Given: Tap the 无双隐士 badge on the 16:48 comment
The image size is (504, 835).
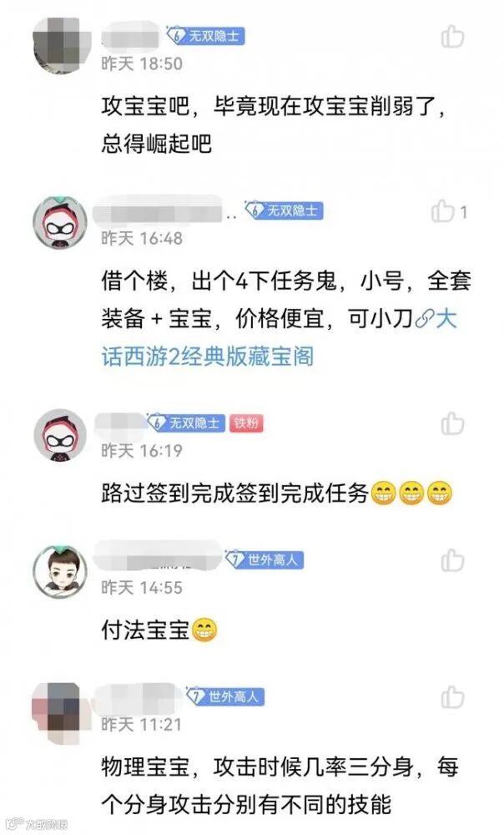Looking at the screenshot, I should 284,210.
